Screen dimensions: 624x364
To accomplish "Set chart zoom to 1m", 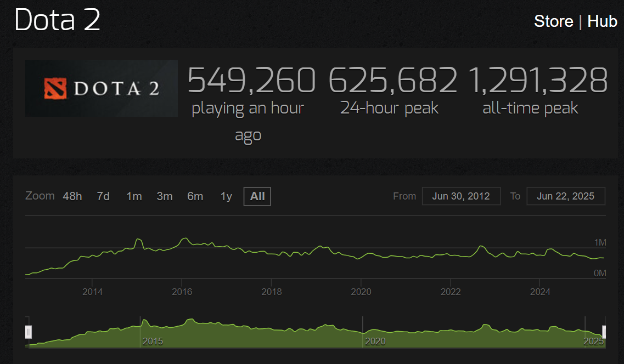I will pyautogui.click(x=134, y=196).
